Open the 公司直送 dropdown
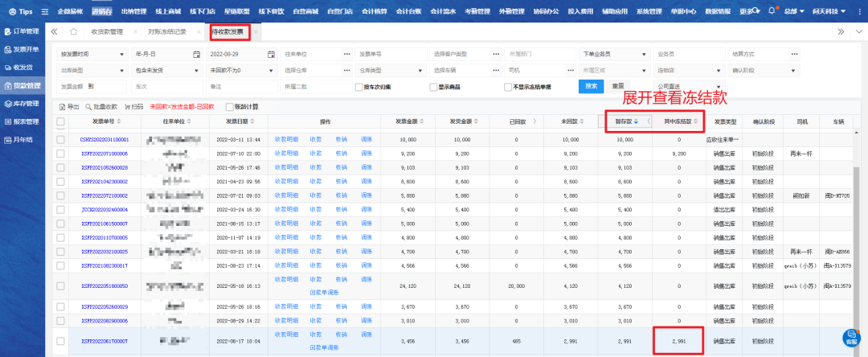 pos(683,86)
